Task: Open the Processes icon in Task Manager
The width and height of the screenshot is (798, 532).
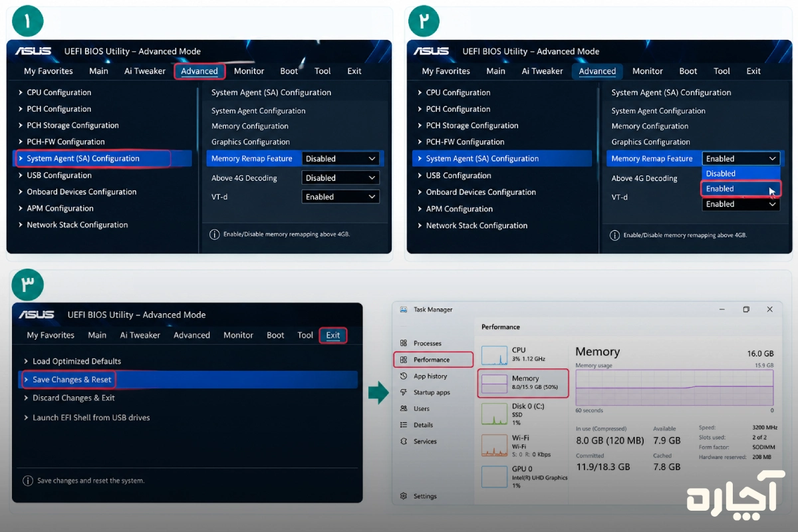Action: click(404, 343)
